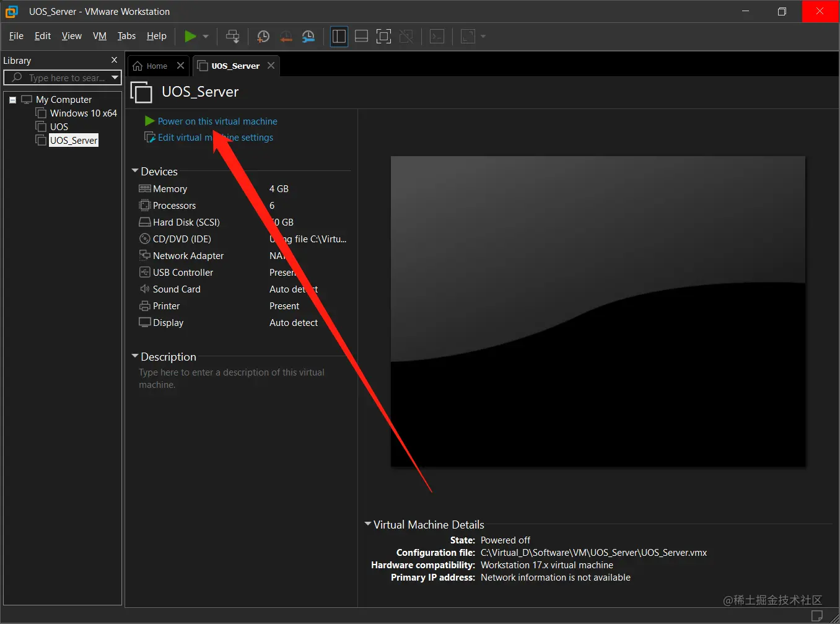
Task: Open the Printer device entry
Action: (x=166, y=306)
